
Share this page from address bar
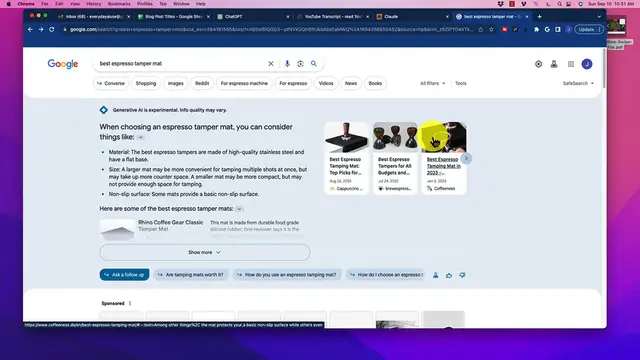pos(481,29)
